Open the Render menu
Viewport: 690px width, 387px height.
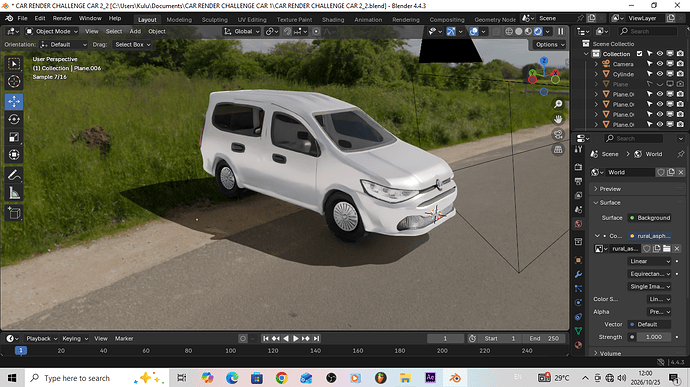62,18
